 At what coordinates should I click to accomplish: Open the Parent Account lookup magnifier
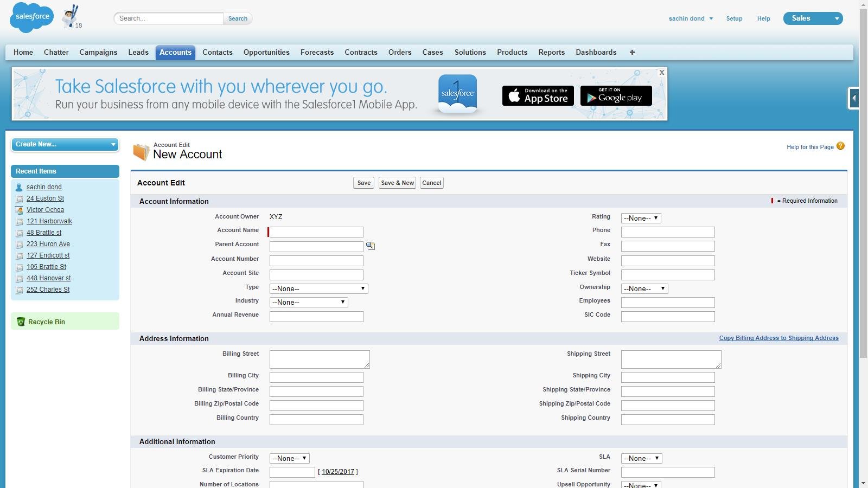tap(371, 245)
